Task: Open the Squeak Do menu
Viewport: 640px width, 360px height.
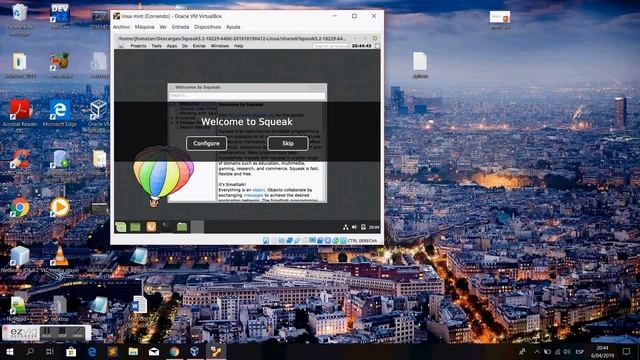Action: [185, 46]
